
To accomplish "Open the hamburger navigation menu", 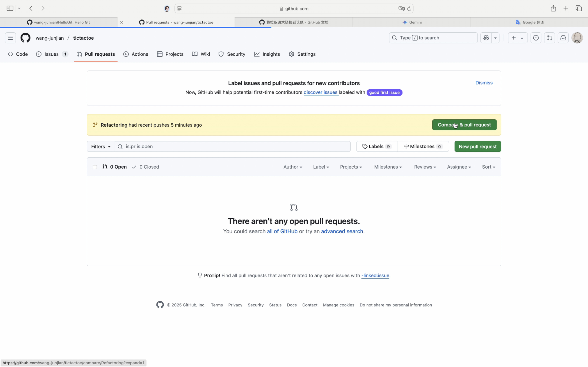I will (10, 38).
